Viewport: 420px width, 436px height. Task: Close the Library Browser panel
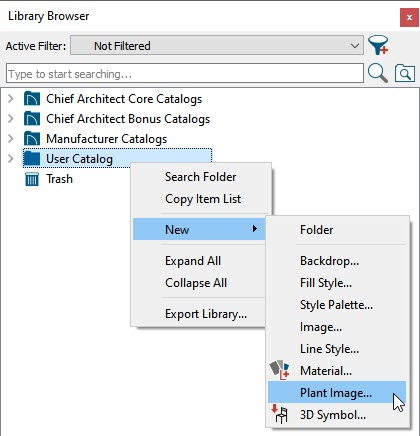[x=409, y=17]
